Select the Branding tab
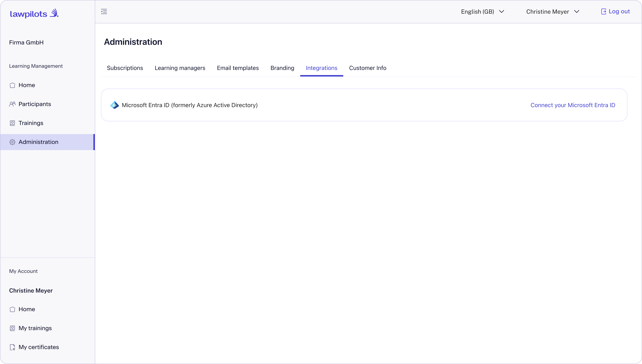 [x=282, y=68]
